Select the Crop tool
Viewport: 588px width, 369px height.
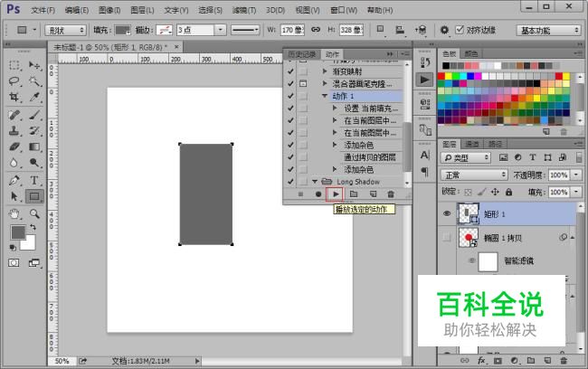[x=14, y=97]
